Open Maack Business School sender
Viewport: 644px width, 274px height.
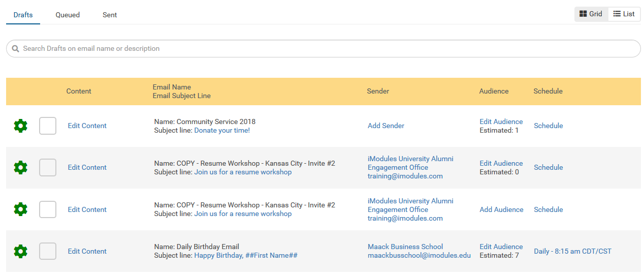click(405, 247)
